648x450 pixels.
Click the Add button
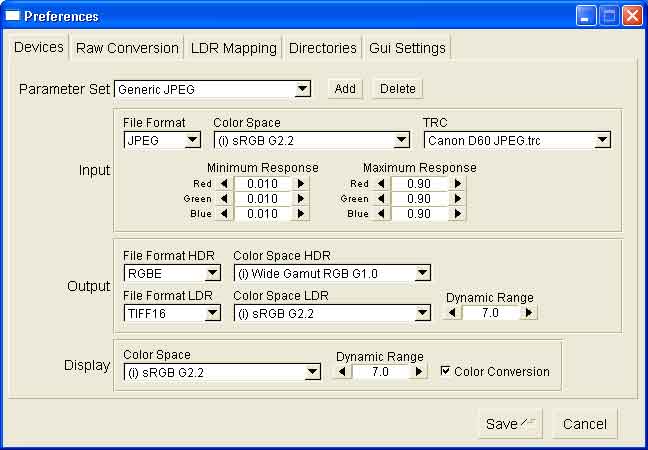[345, 89]
